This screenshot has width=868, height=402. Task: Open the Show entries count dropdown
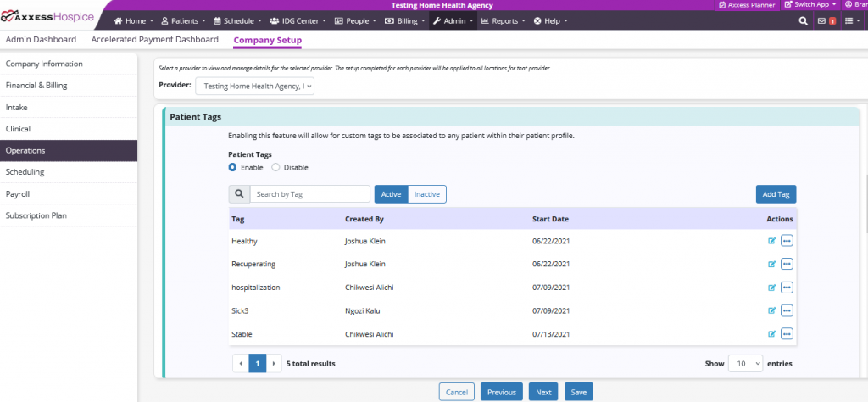tap(745, 363)
